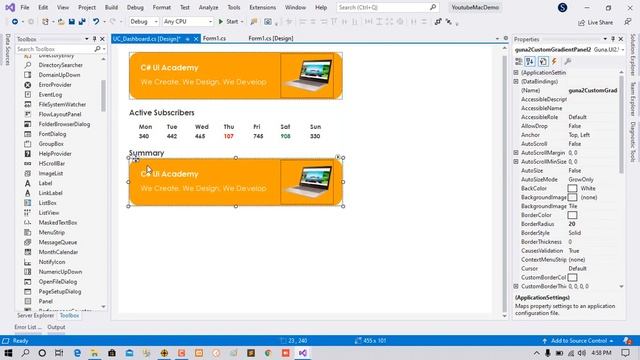The width and height of the screenshot is (640, 360).
Task: Open the Format menu
Action: (x=162, y=7)
